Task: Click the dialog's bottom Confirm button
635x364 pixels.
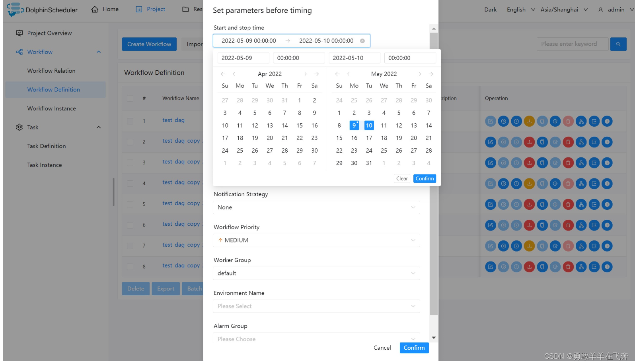Action: point(414,348)
